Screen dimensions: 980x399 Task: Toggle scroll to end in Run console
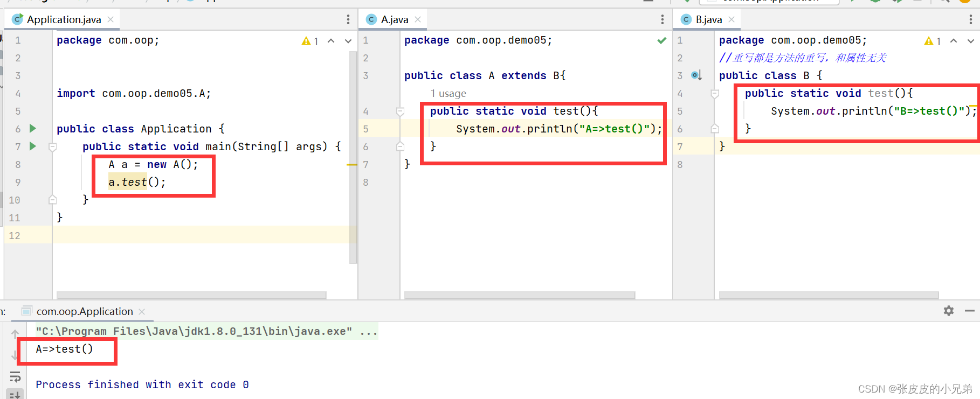(x=15, y=394)
